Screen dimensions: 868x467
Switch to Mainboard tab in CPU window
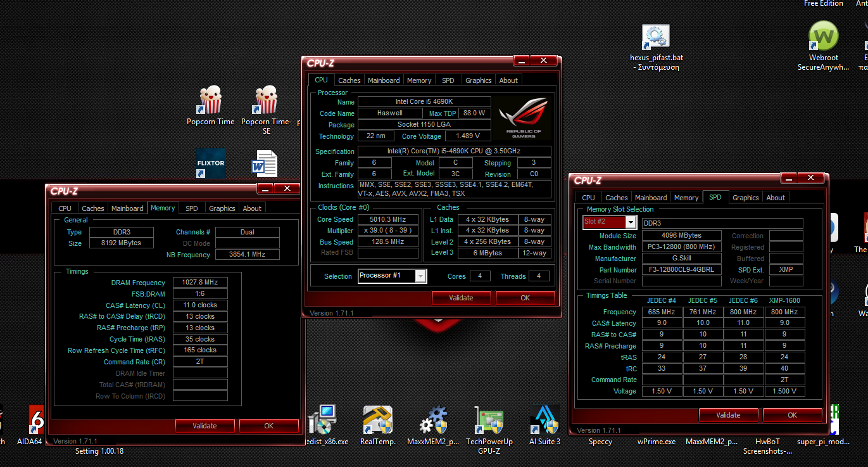(x=384, y=80)
